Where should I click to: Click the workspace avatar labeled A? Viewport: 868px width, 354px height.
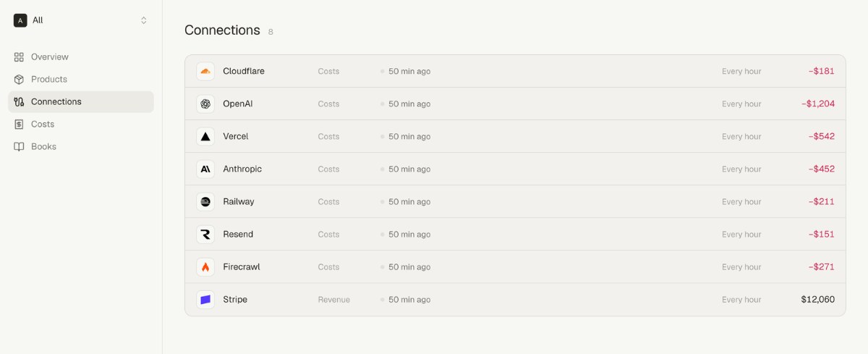click(x=20, y=20)
